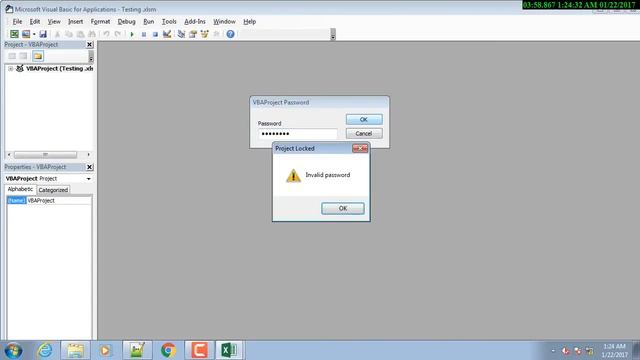
Task: Close the Properties - VBAProject panel
Action: pos(90,167)
